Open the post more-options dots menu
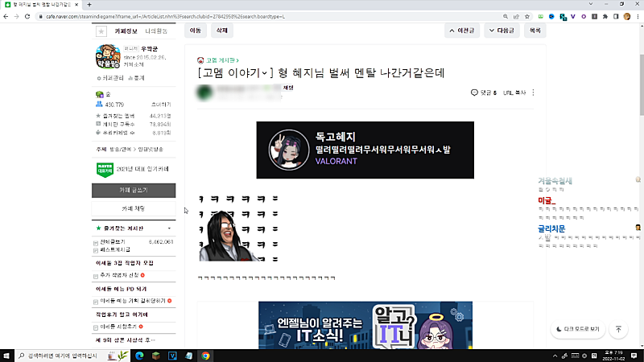The height and width of the screenshot is (362, 644). [x=533, y=93]
